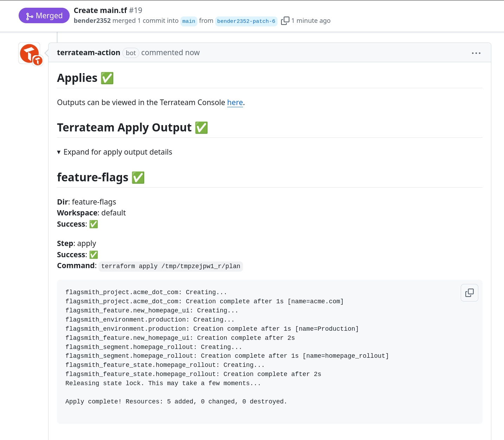Open the 'commented now' timestamp link
504x440 pixels.
click(170, 53)
